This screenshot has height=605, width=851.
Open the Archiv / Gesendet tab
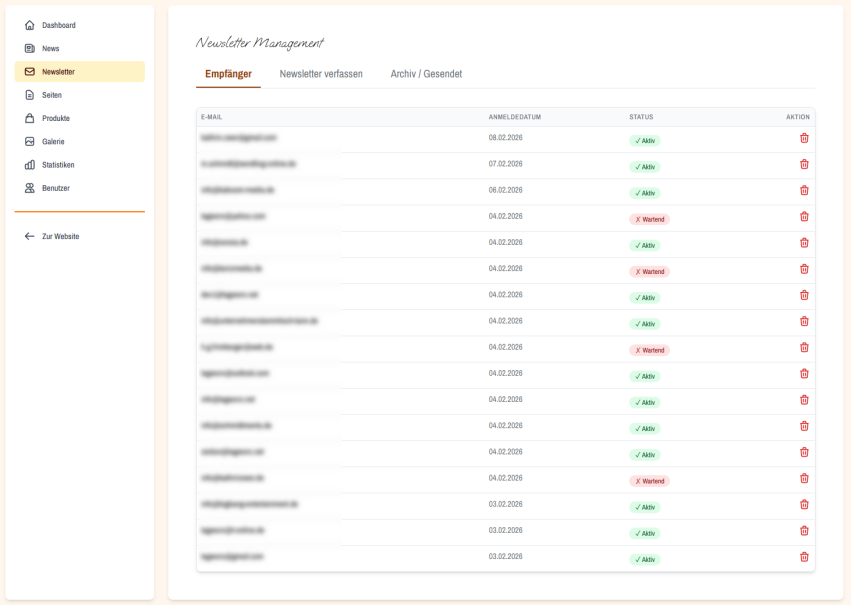(x=425, y=73)
